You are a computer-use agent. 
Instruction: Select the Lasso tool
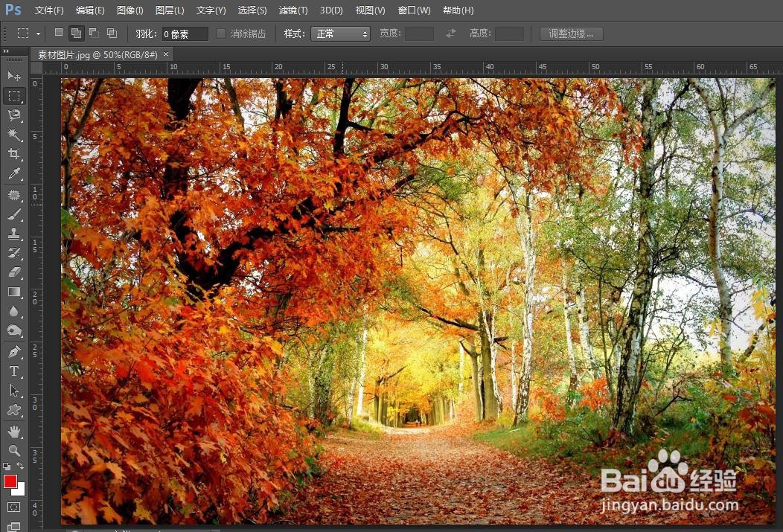pos(14,115)
